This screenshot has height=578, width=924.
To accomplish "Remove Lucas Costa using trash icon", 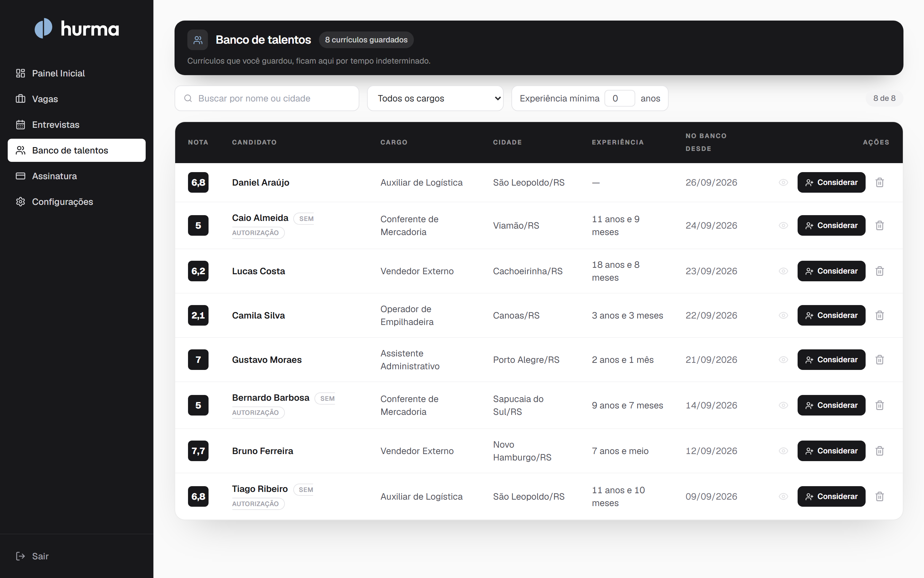I will click(879, 271).
